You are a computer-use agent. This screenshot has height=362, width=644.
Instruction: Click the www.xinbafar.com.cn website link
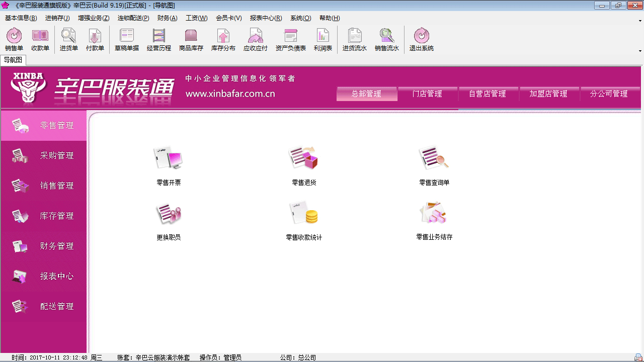[x=230, y=94]
